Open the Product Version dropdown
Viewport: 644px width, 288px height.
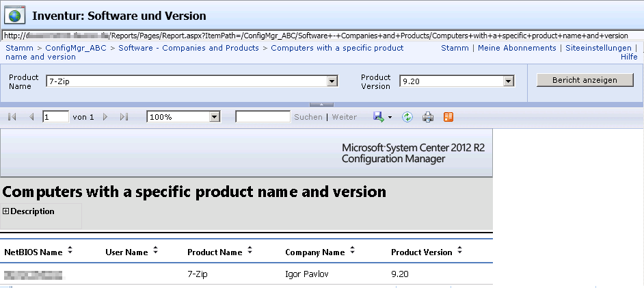click(x=508, y=81)
